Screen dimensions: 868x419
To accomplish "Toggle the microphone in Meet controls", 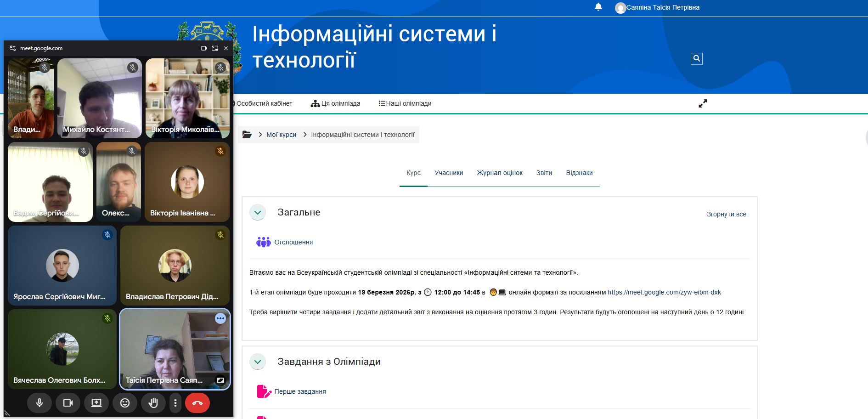I will pos(39,403).
